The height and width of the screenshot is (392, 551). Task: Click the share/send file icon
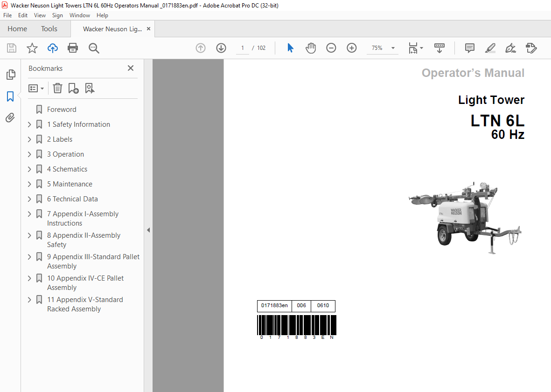tap(531, 48)
